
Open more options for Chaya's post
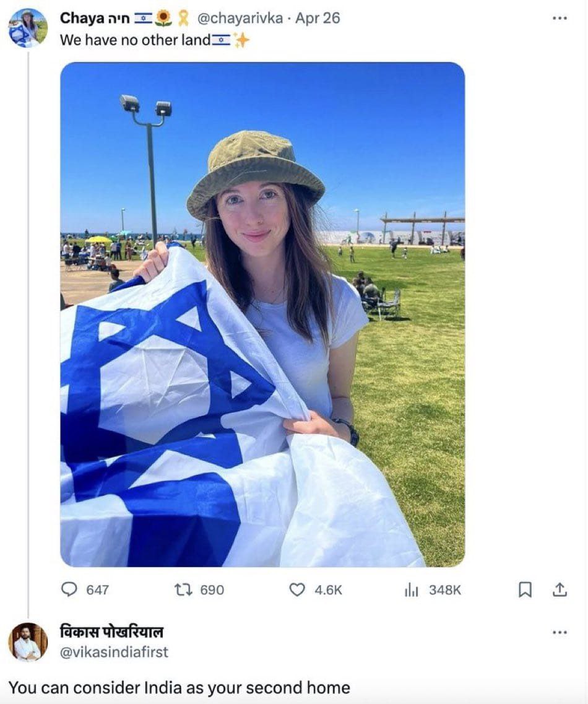point(560,19)
